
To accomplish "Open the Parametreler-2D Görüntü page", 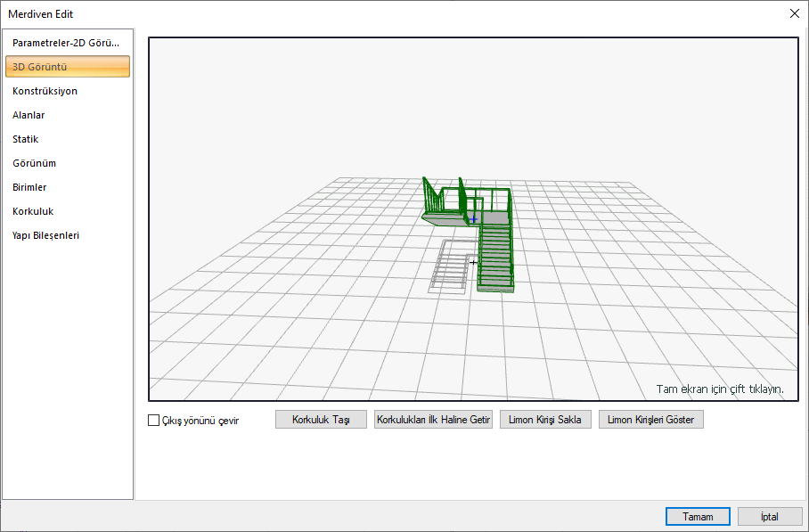I will click(x=67, y=43).
